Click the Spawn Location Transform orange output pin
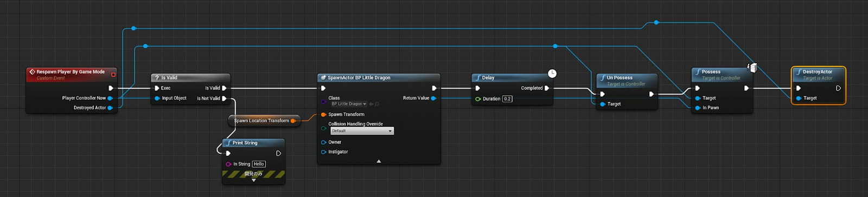The image size is (868, 197). tap(293, 121)
